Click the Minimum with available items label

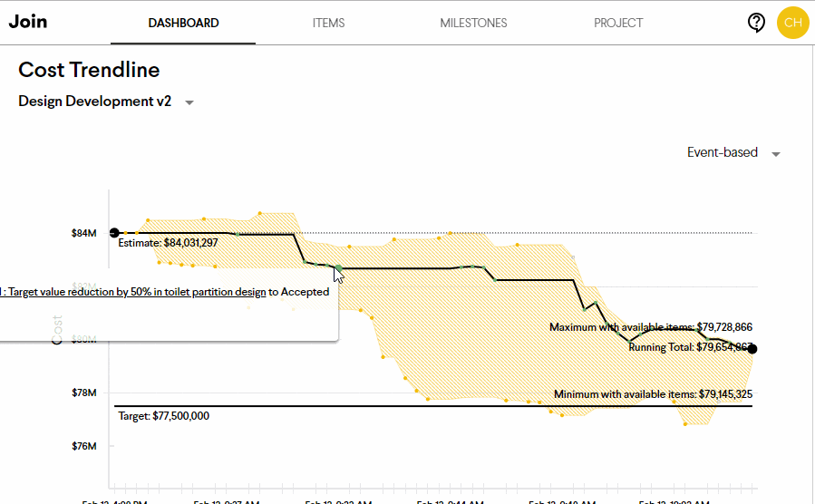click(x=653, y=394)
